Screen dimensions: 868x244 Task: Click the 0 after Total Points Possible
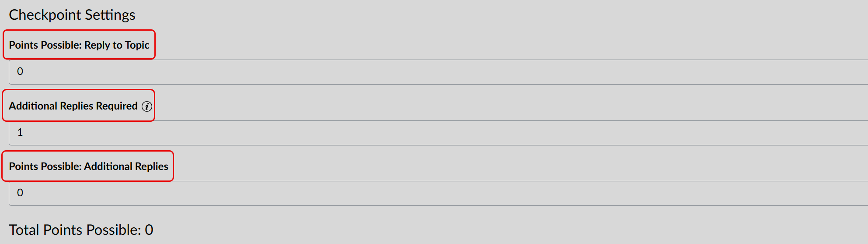click(149, 230)
